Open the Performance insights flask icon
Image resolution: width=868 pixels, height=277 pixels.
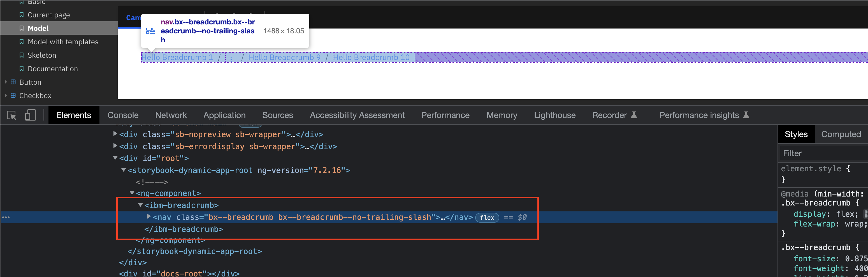(746, 115)
